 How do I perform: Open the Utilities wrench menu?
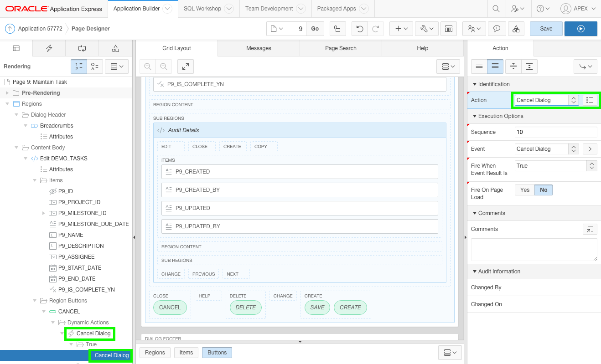427,29
